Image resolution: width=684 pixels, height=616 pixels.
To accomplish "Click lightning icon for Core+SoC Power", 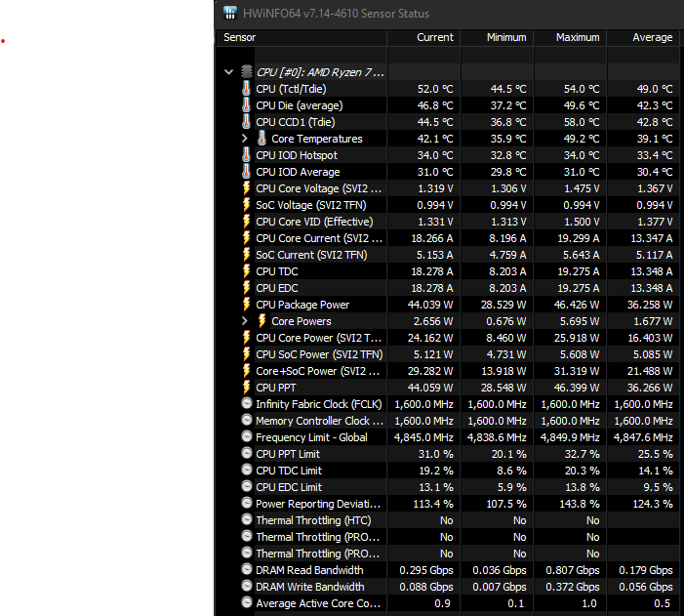I will click(247, 371).
